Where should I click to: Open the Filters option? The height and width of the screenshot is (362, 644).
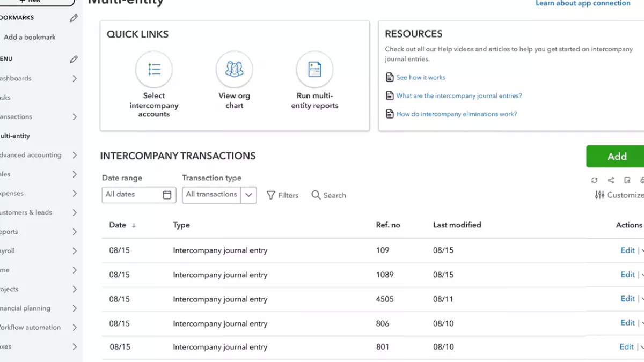[282, 195]
